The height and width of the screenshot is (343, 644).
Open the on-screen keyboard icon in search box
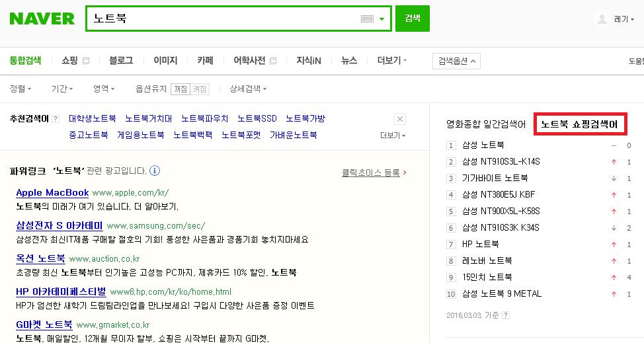point(367,19)
